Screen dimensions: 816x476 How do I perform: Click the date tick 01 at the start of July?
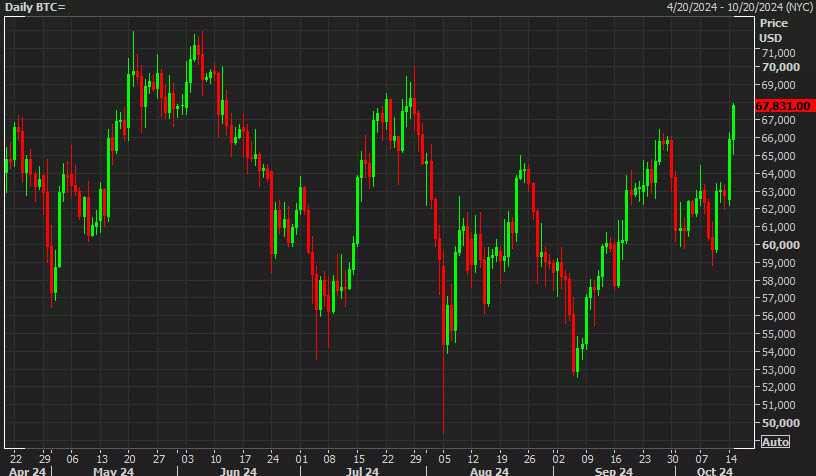[301, 459]
